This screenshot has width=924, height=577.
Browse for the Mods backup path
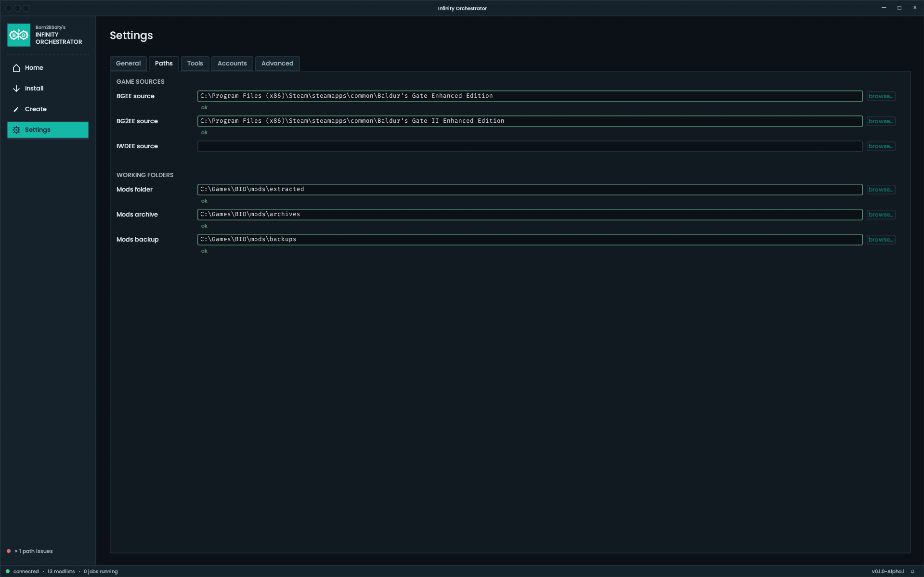pyautogui.click(x=881, y=240)
